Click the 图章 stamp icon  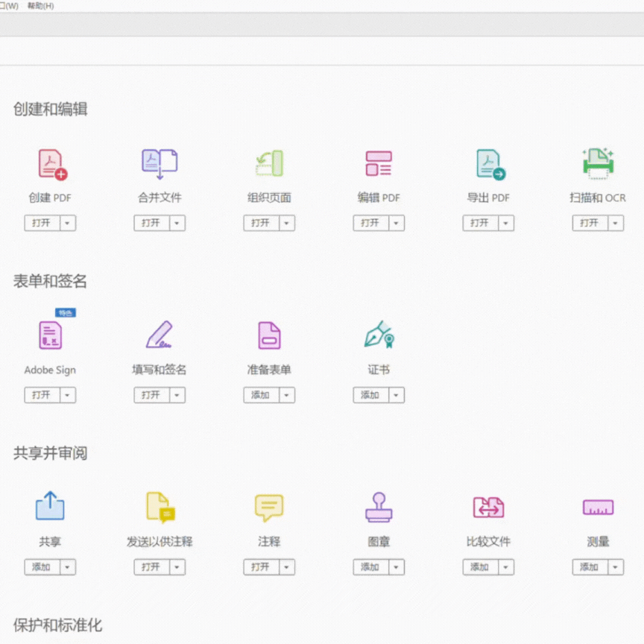click(378, 508)
